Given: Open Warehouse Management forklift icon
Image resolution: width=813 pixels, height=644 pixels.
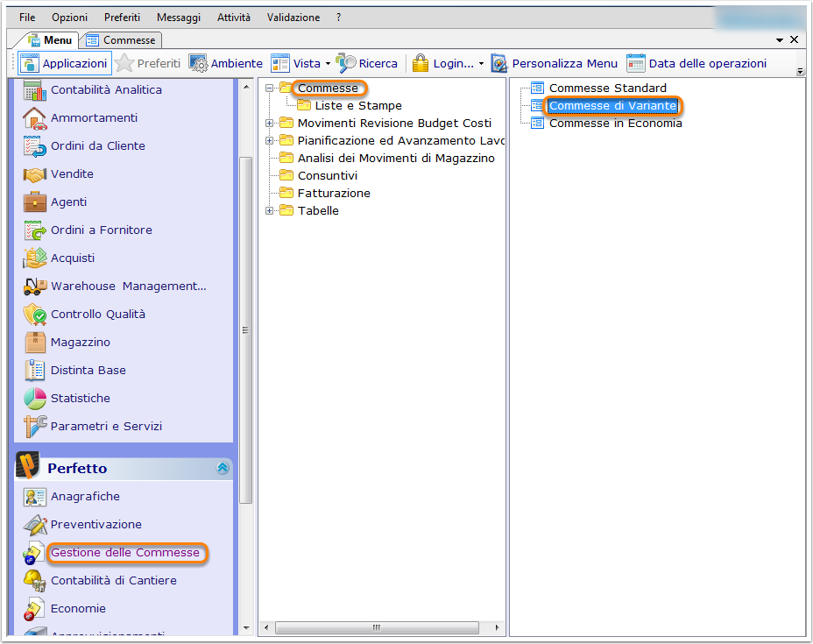Looking at the screenshot, I should (x=35, y=287).
